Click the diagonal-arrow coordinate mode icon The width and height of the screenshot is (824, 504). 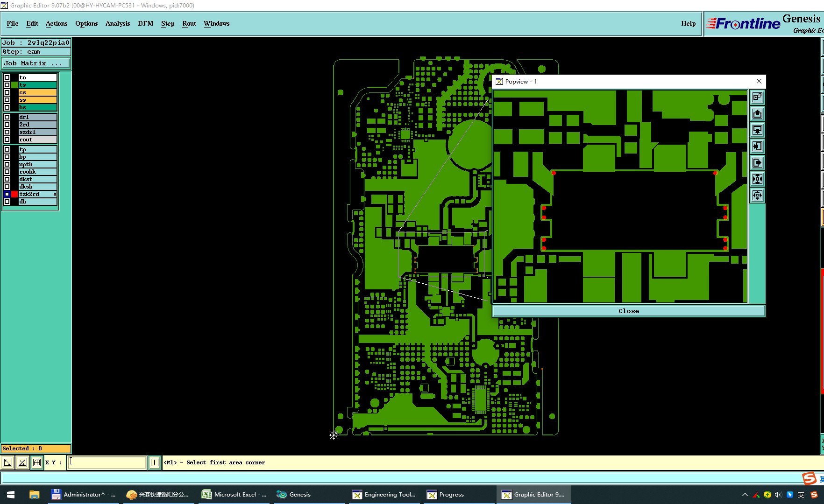tap(7, 462)
